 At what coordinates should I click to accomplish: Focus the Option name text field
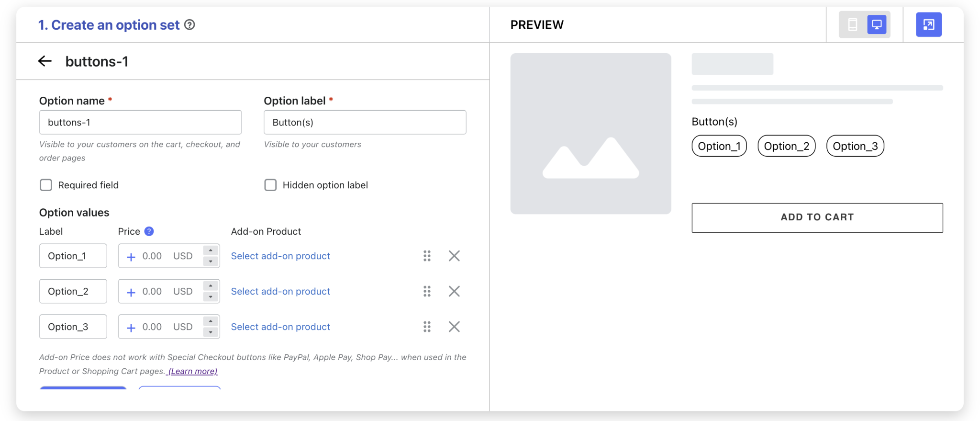click(140, 123)
